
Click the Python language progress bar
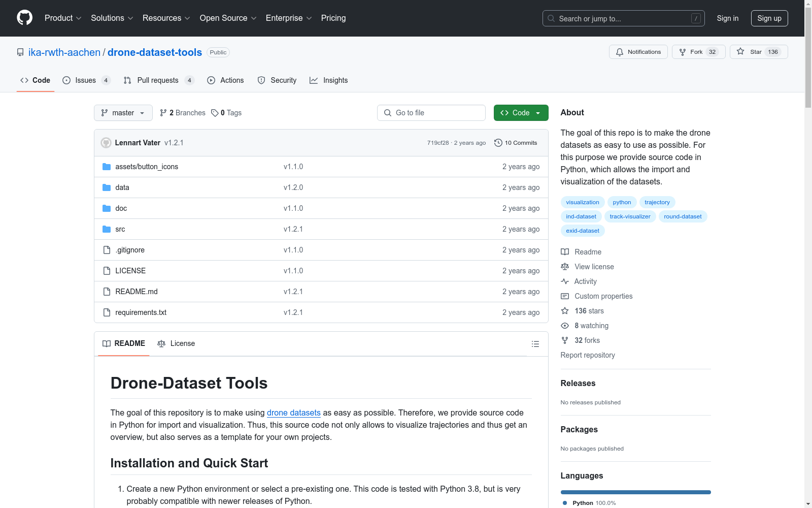click(x=636, y=492)
